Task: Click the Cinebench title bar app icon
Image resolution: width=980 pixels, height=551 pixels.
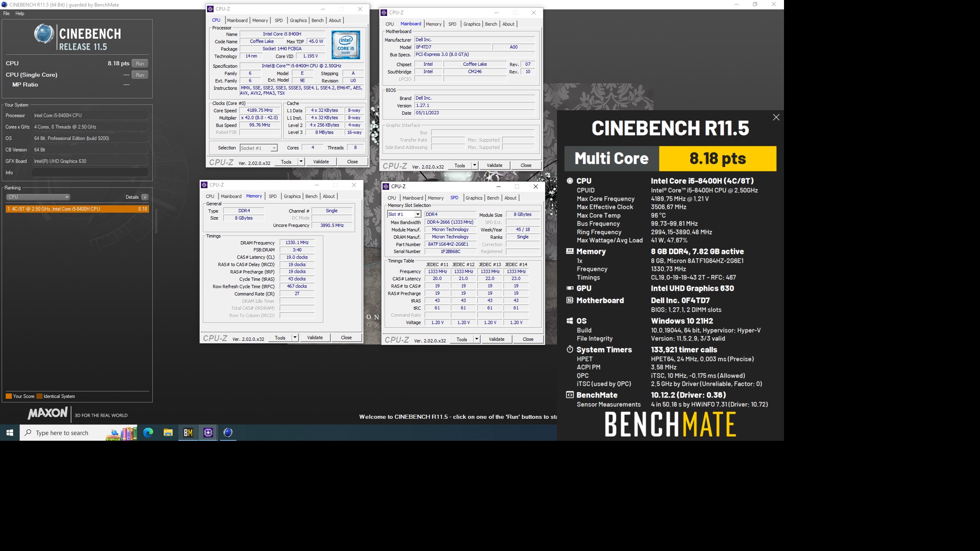Action: click(4, 5)
